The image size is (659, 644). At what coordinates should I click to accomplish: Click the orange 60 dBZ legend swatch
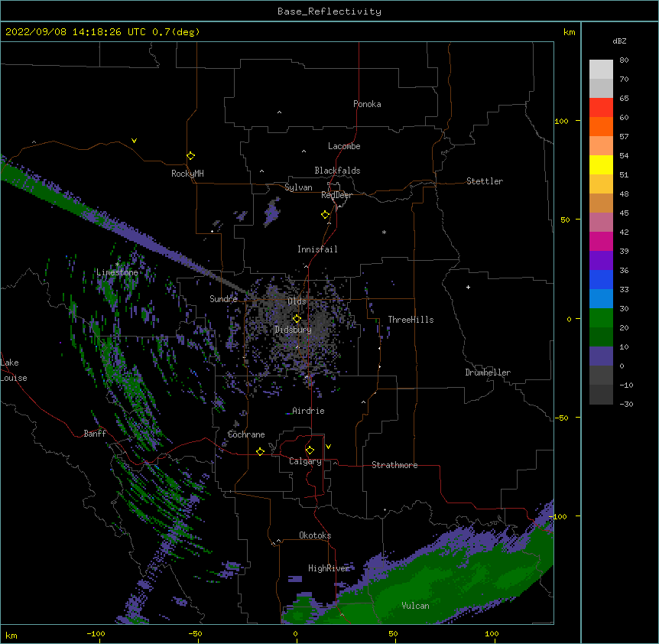pyautogui.click(x=601, y=127)
